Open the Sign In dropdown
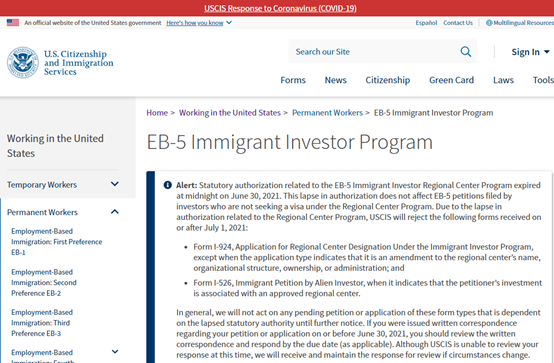Screen dimensions: 554x363 (x=530, y=52)
